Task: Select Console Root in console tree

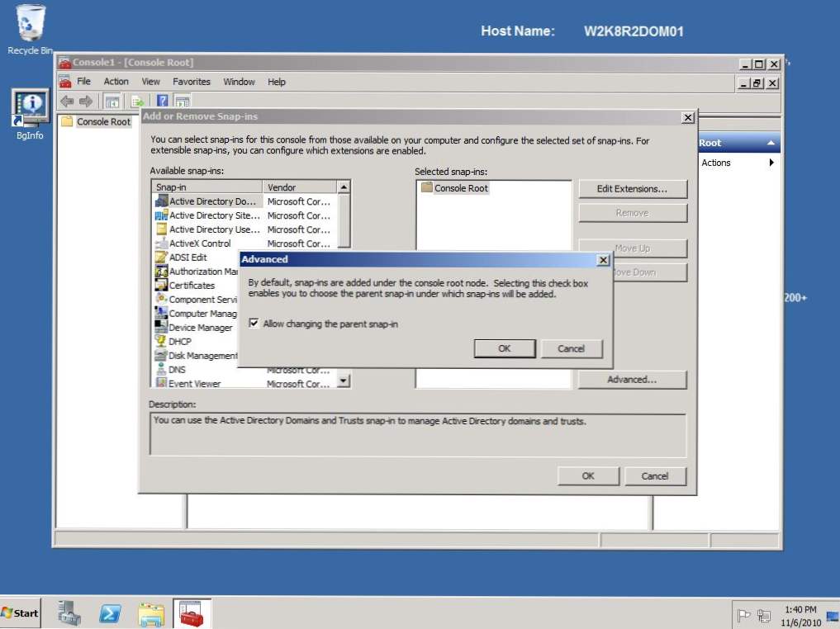Action: point(97,121)
